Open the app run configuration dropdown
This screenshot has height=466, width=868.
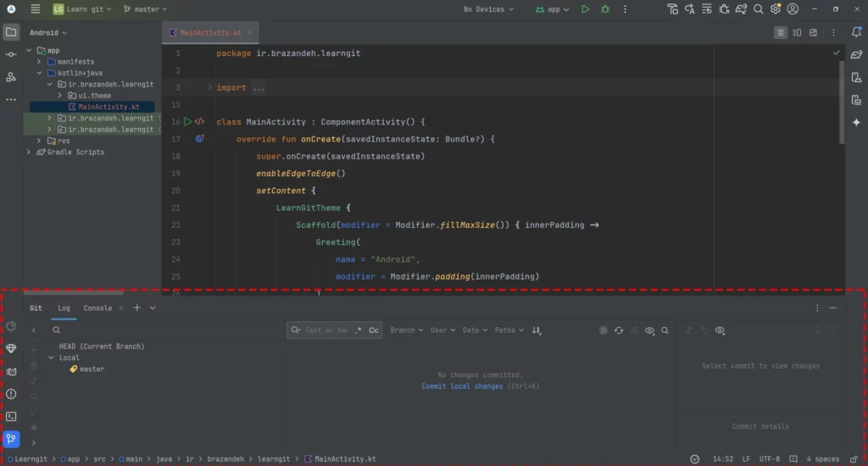coord(552,8)
